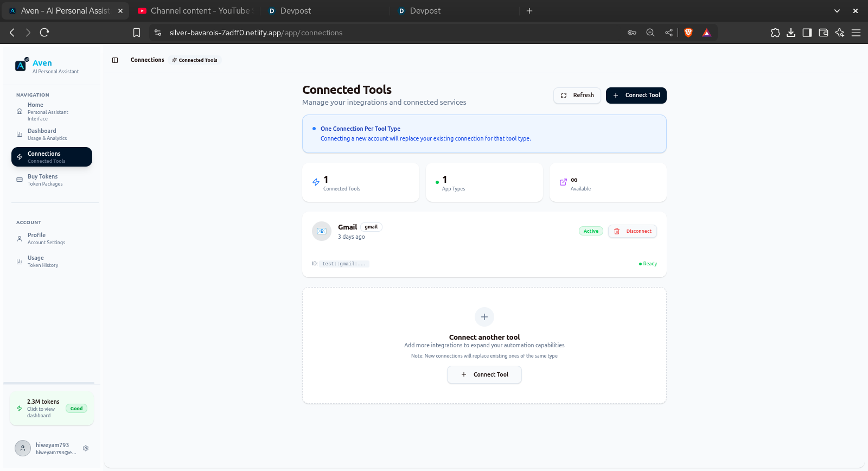Switch to Channel content YouTube tab
The height and width of the screenshot is (471, 868).
[x=195, y=11]
